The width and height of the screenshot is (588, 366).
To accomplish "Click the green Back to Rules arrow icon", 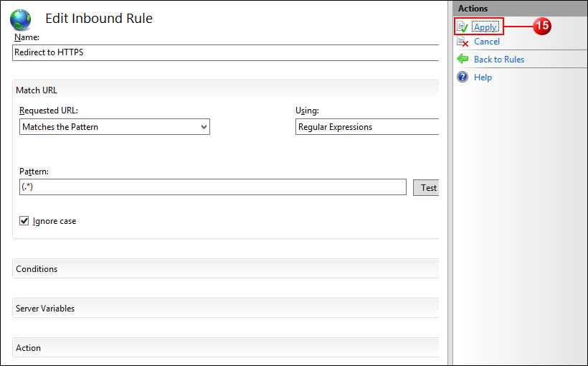I will 463,59.
